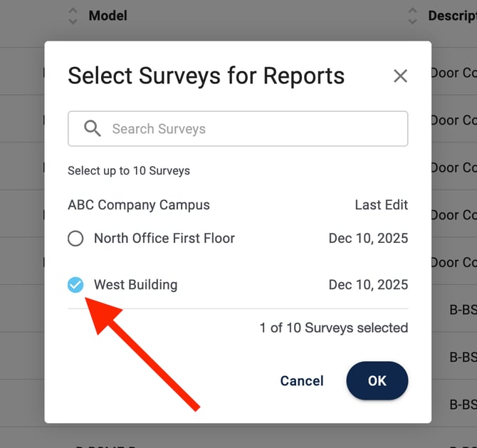The width and height of the screenshot is (477, 448).
Task: Click the West Building row's Dec 10, 2025 date
Action: pyautogui.click(x=368, y=285)
